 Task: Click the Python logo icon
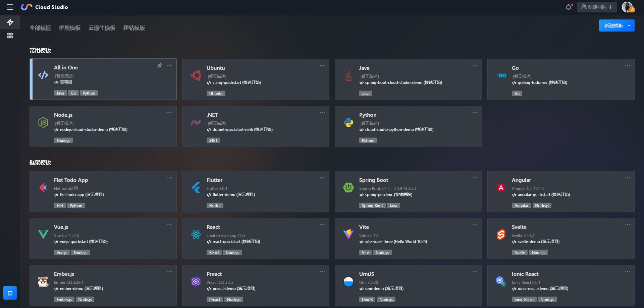[348, 122]
